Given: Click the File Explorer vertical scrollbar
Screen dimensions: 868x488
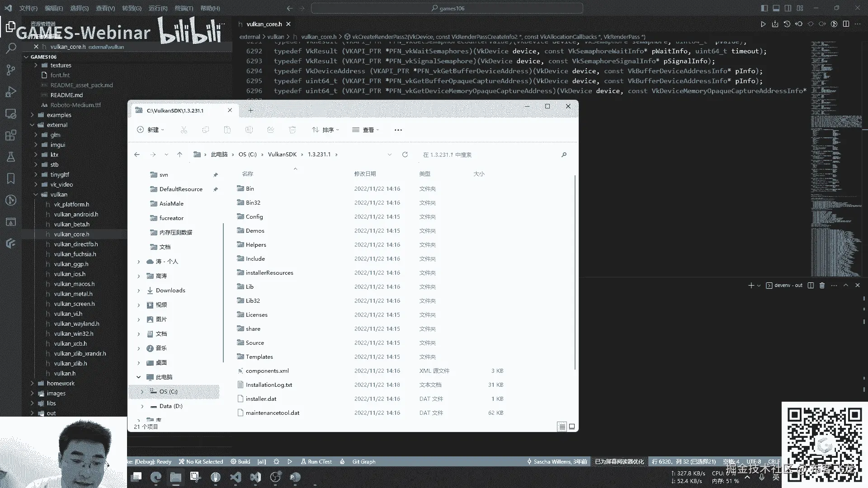Looking at the screenshot, I should 575,271.
